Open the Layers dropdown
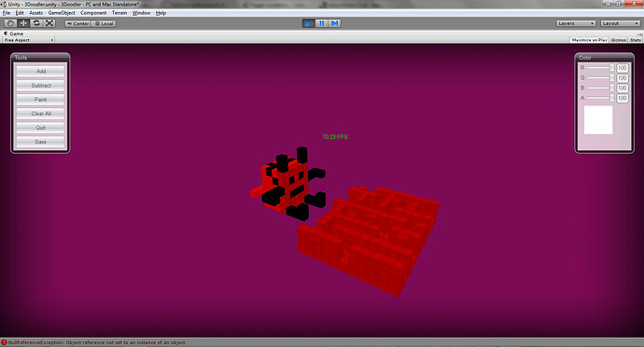The image size is (644, 347). click(576, 23)
